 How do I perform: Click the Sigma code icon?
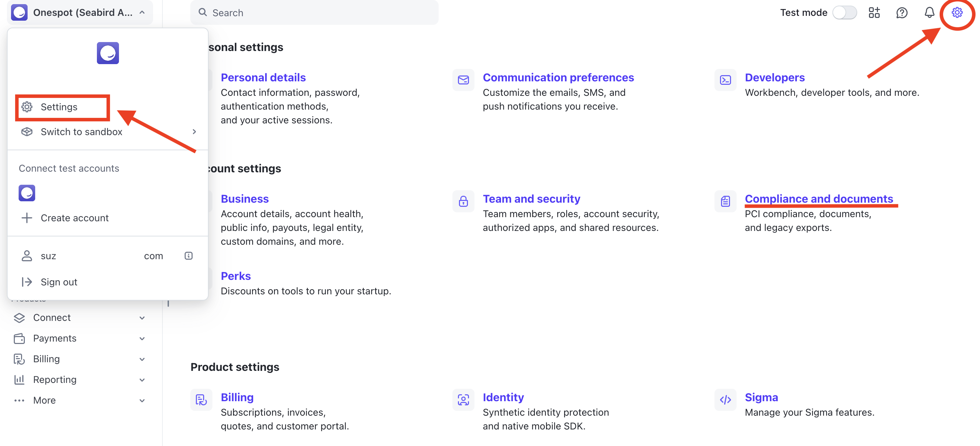tap(725, 399)
